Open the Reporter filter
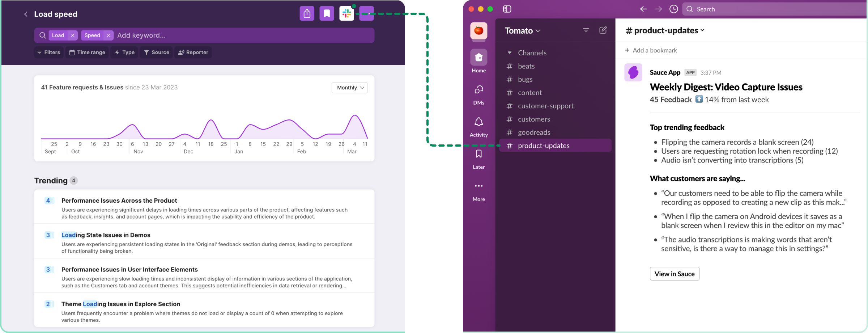This screenshot has height=333, width=868. click(193, 52)
